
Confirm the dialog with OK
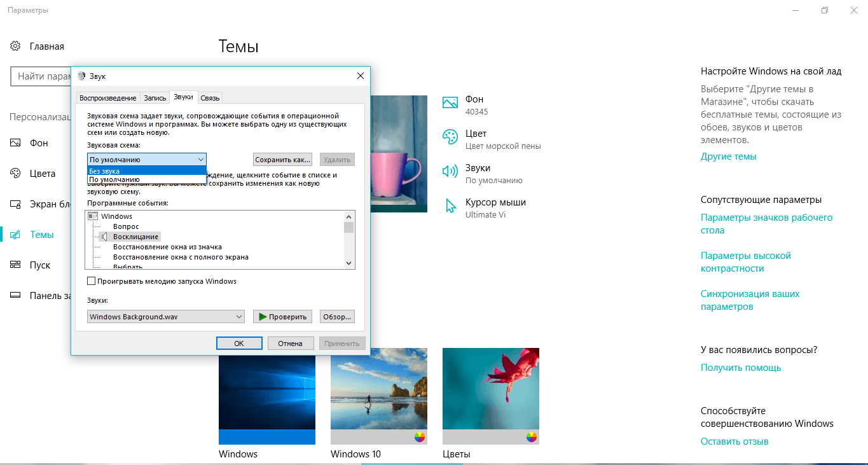pyautogui.click(x=239, y=343)
